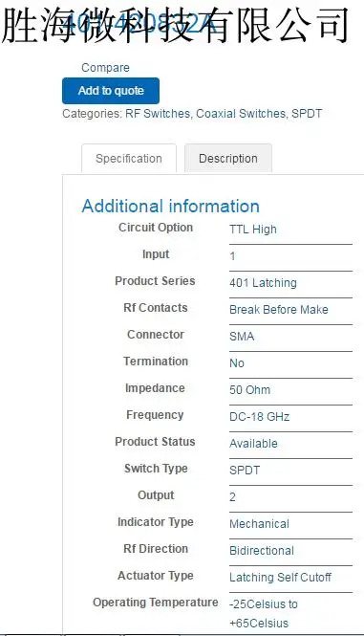Click the product title behind the watermark
This screenshot has height=636, width=364.
(139, 24)
